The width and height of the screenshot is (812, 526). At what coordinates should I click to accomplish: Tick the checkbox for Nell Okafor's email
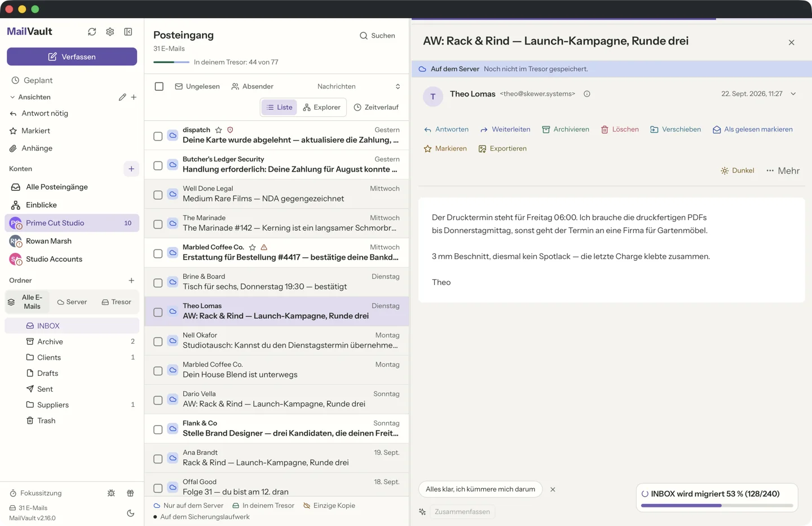click(x=158, y=341)
